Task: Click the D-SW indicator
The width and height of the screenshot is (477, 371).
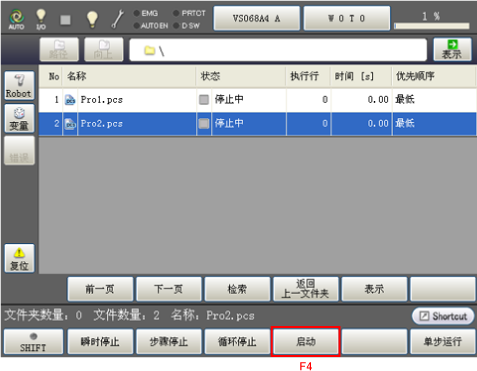Action: 187,26
